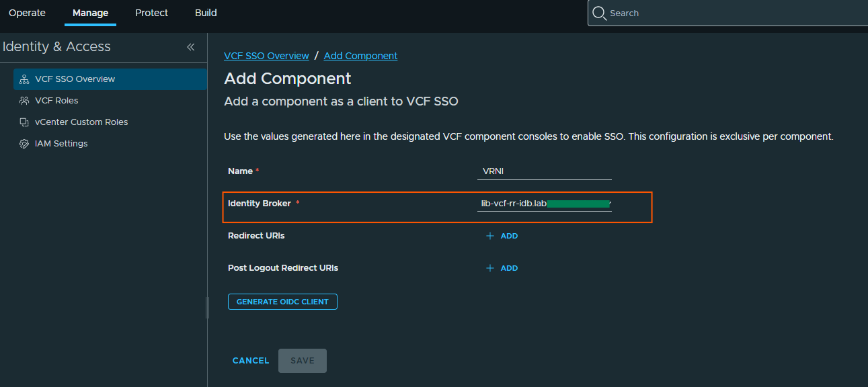Click the VCF Roles people icon
This screenshot has width=868, height=387.
tap(24, 101)
